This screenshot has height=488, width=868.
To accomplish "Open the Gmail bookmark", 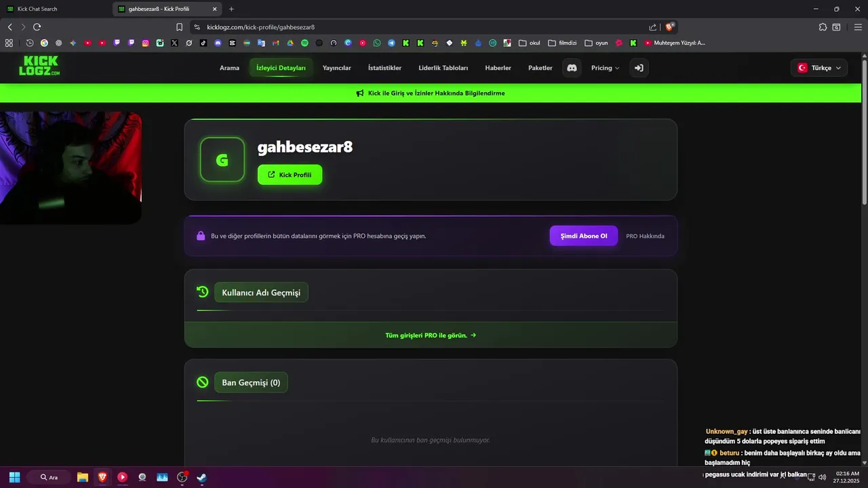I will tap(275, 43).
